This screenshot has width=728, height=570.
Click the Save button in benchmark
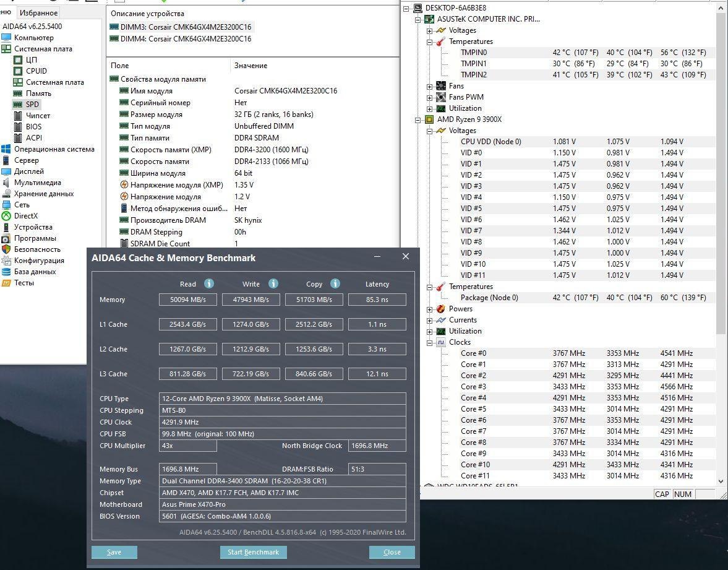(x=114, y=552)
